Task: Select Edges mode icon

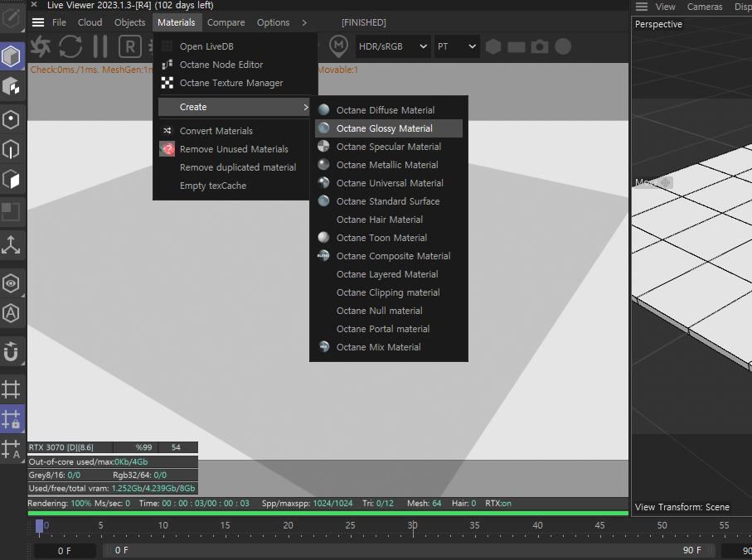Action: [x=11, y=149]
